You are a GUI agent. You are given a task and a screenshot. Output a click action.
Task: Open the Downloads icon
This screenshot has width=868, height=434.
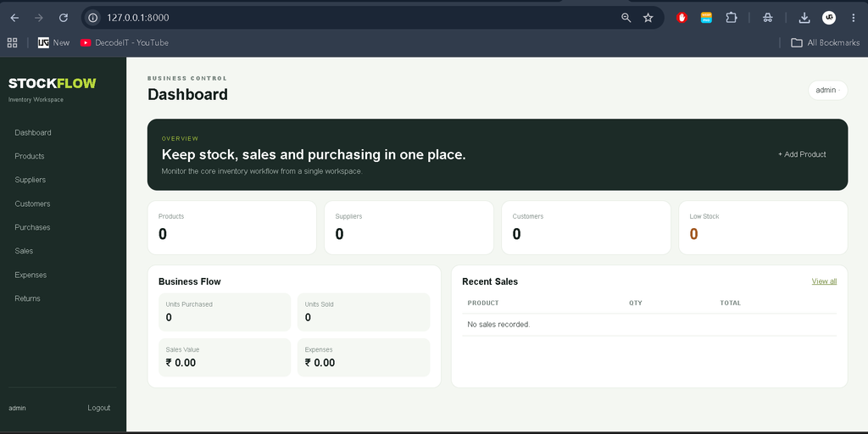coord(804,18)
